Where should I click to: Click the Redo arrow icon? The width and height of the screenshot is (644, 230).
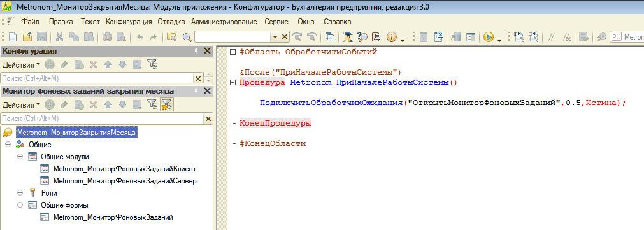click(153, 37)
